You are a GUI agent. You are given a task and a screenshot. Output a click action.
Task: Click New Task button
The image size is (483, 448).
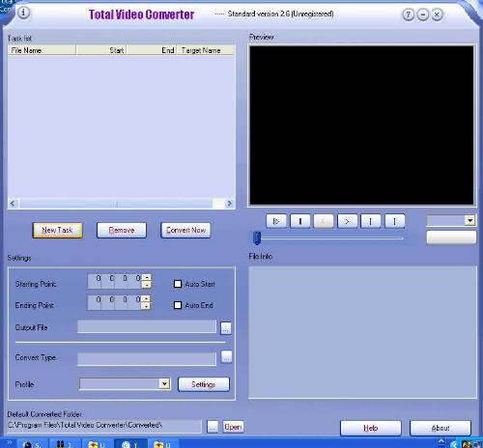click(57, 231)
